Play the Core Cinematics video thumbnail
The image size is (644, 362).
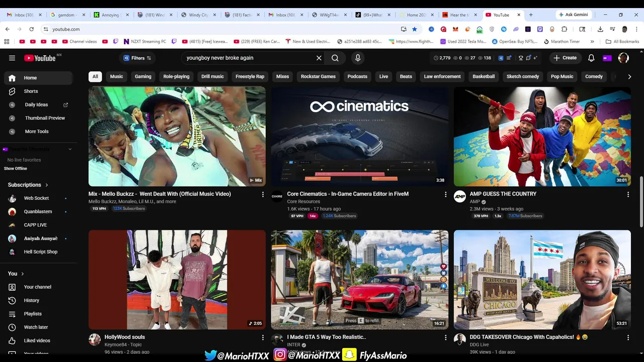[360, 136]
